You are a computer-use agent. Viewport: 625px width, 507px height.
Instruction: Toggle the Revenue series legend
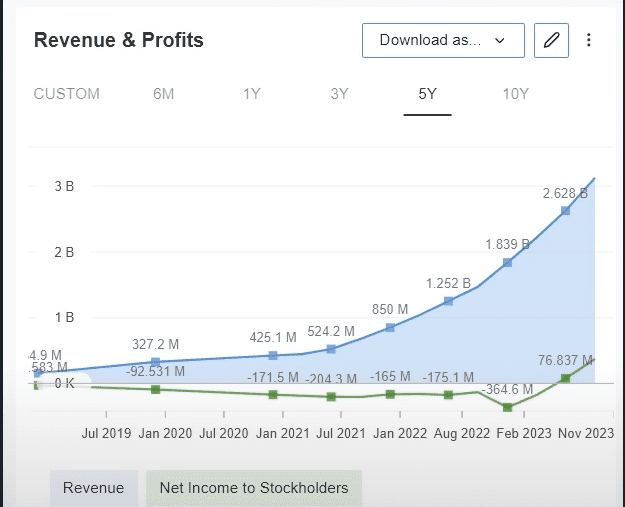point(94,488)
